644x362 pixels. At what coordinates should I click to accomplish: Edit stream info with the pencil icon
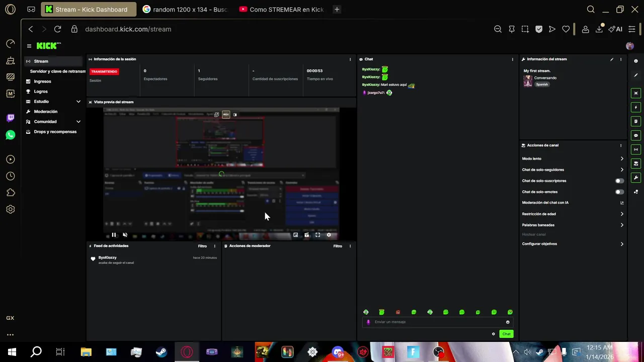(x=612, y=59)
